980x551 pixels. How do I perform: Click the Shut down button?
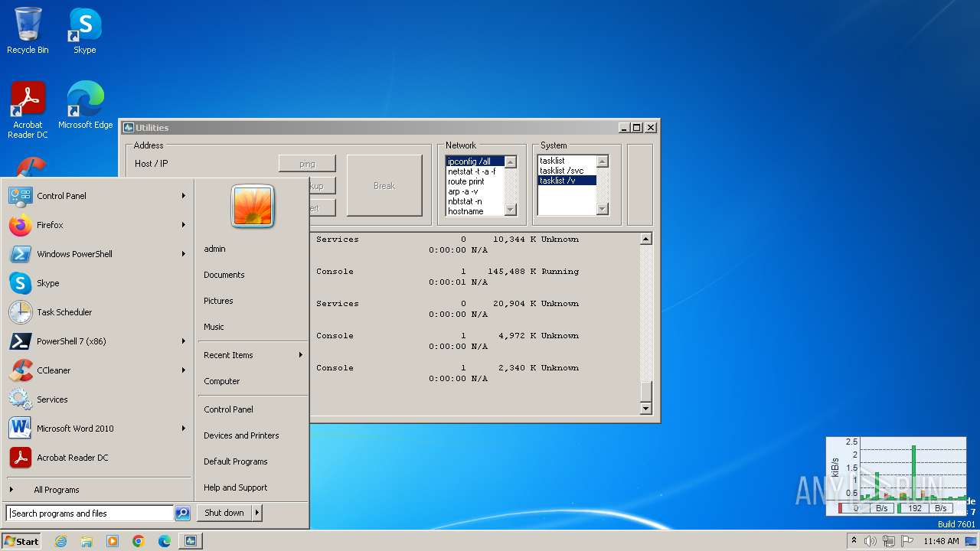tap(224, 513)
